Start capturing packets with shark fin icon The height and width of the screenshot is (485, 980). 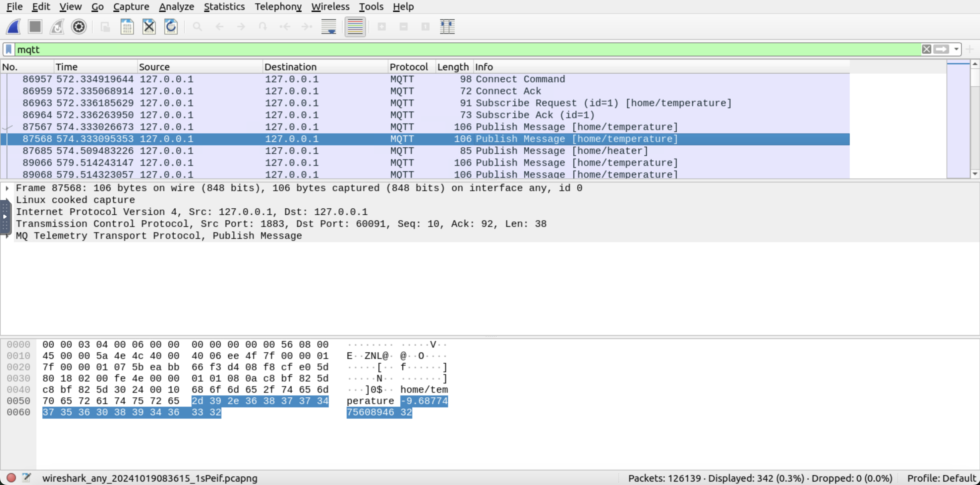coord(13,27)
